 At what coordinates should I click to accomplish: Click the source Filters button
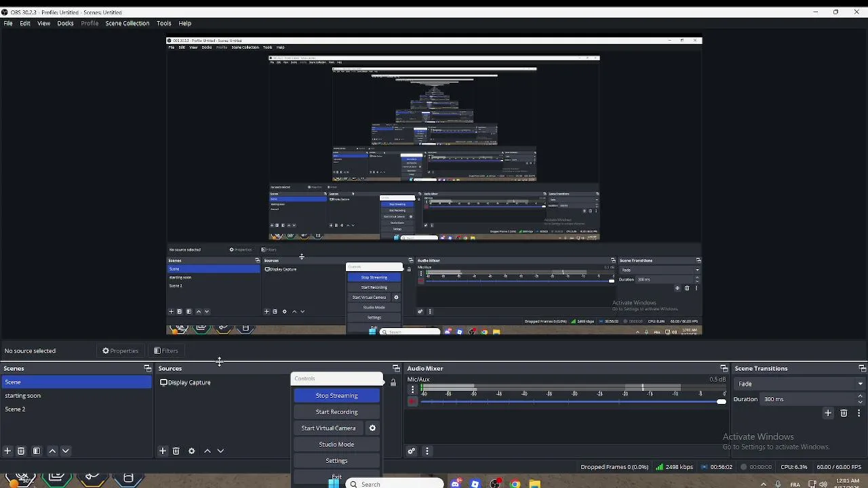166,351
